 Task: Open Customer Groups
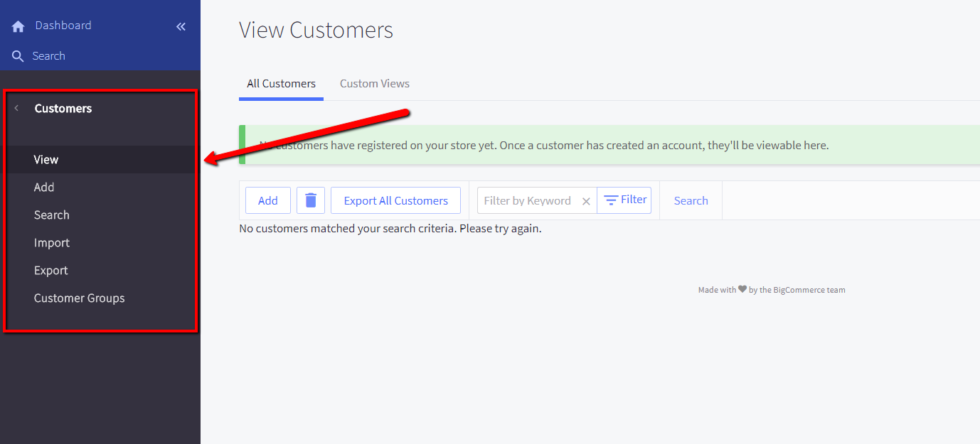point(79,298)
